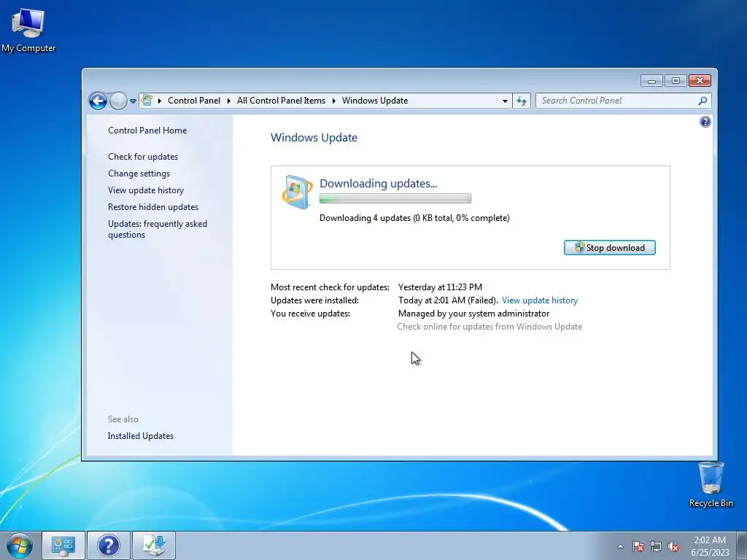The width and height of the screenshot is (747, 560).
Task: Open View update history beside Failed status
Action: click(x=540, y=300)
